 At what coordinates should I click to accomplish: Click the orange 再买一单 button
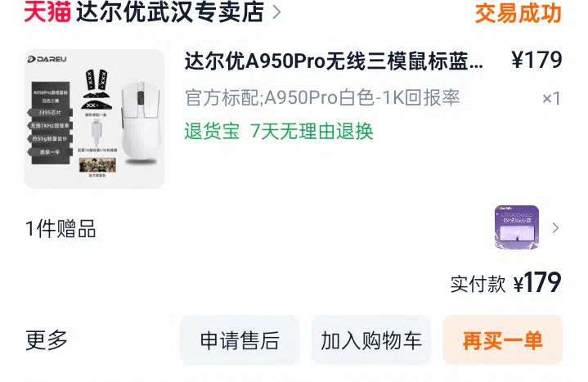click(x=502, y=340)
